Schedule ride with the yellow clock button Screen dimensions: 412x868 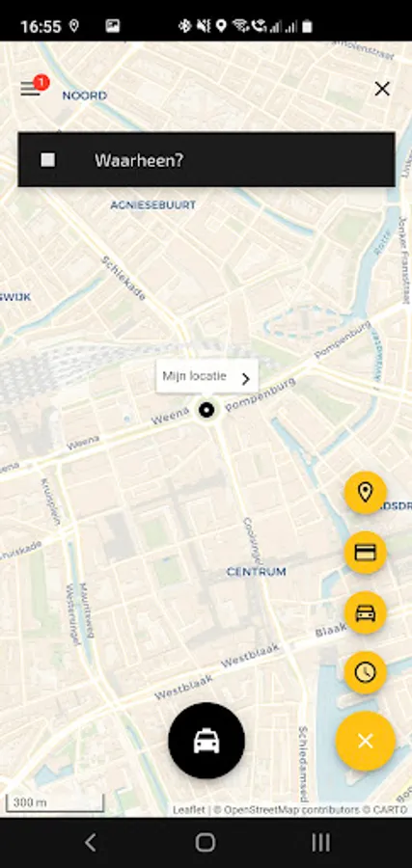pos(365,672)
